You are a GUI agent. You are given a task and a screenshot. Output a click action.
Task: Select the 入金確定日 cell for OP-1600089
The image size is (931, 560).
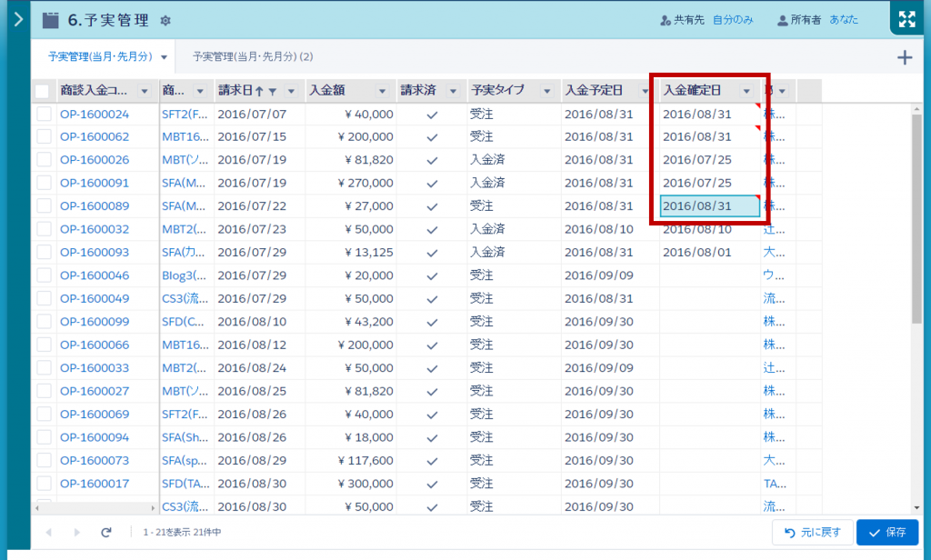coord(709,206)
